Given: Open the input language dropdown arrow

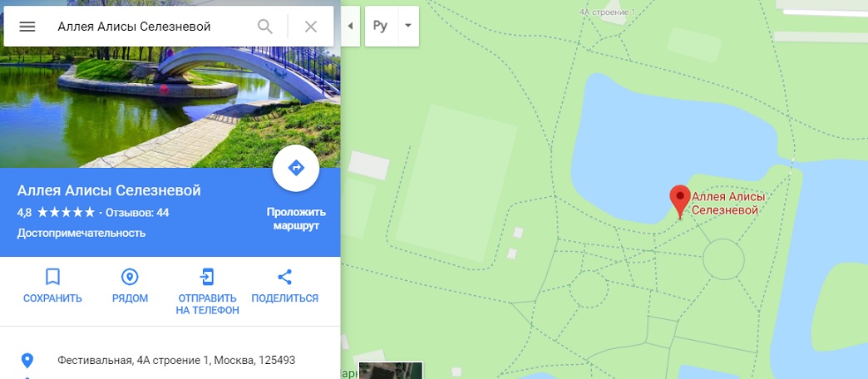Looking at the screenshot, I should coord(408,26).
